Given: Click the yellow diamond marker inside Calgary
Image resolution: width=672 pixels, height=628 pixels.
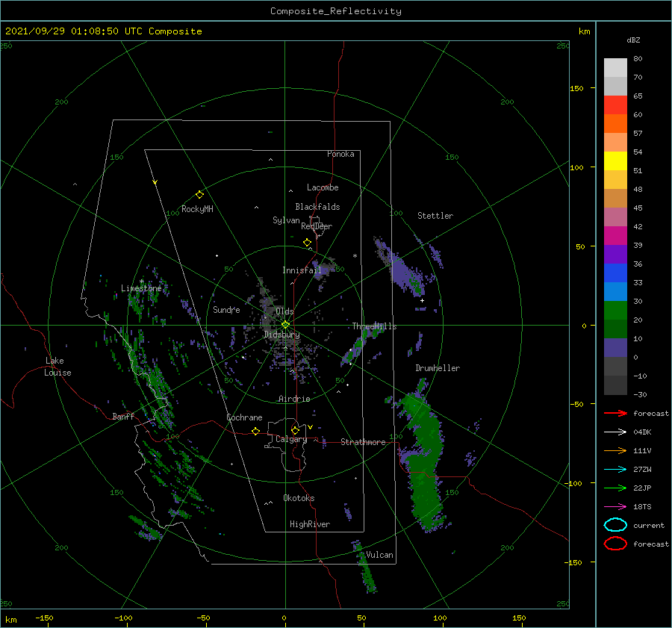Looking at the screenshot, I should [295, 430].
